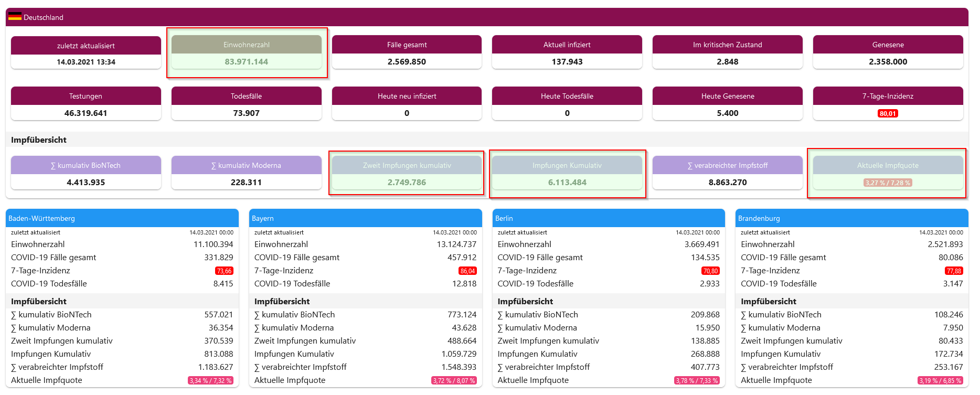Select Berlin population 3.669.491
980x395 pixels.
pos(702,244)
